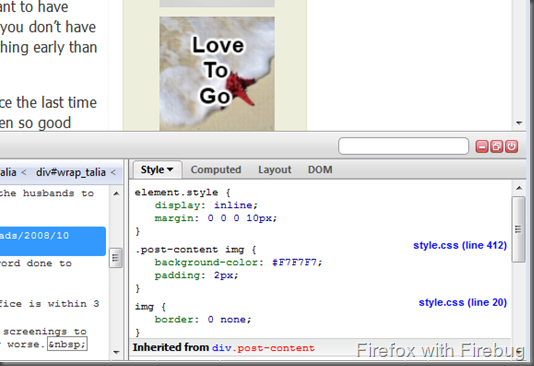Switch to the Layout tab
This screenshot has height=366, width=534.
(275, 170)
